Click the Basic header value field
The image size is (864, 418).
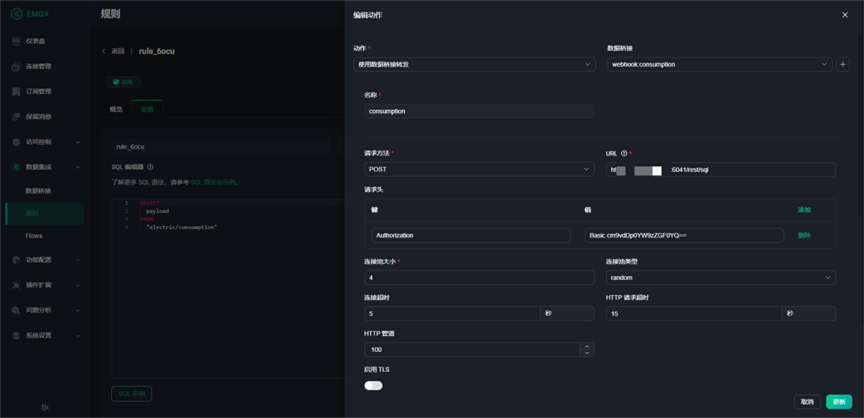coord(684,236)
